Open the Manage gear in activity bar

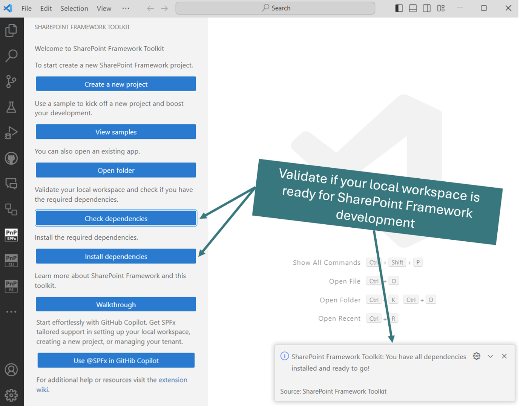11,395
